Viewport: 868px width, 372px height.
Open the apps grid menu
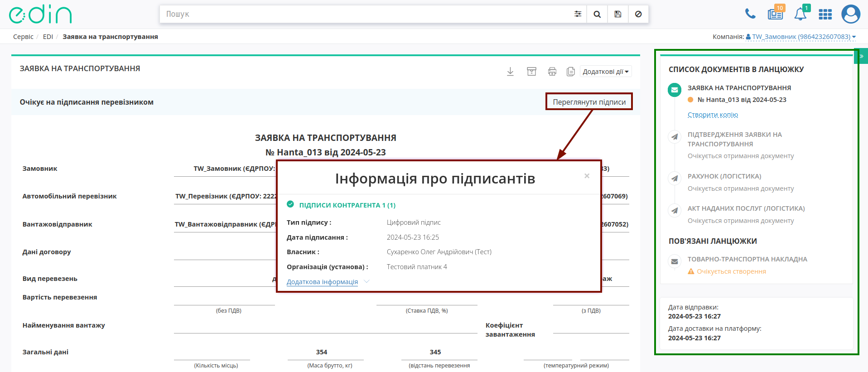click(x=825, y=14)
